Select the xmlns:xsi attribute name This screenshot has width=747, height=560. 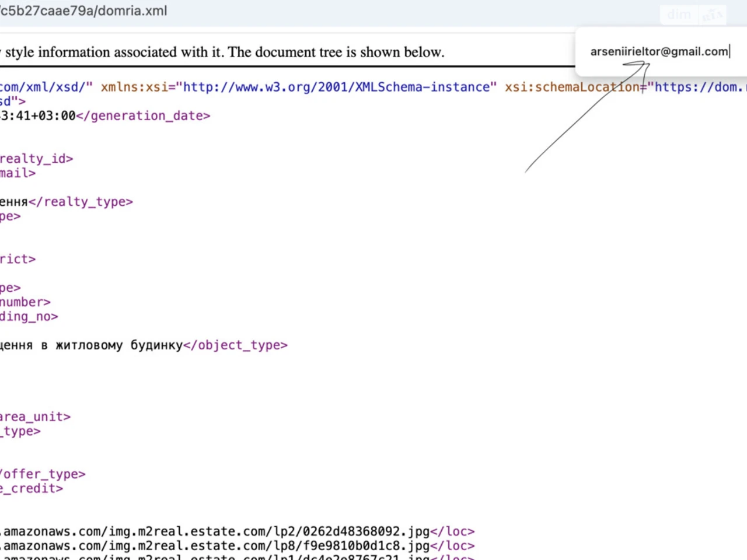pos(134,87)
